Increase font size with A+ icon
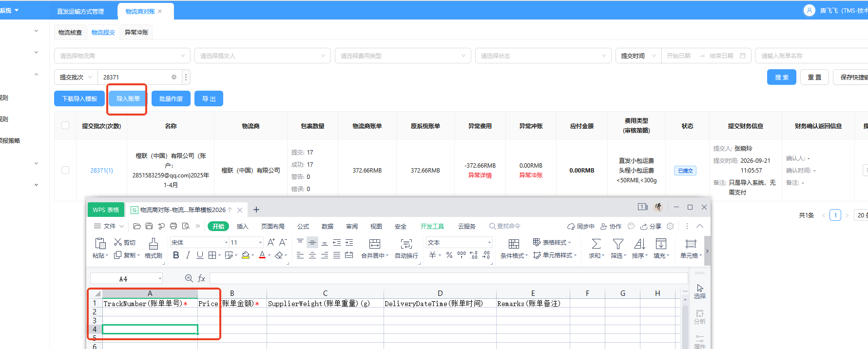 click(x=271, y=242)
